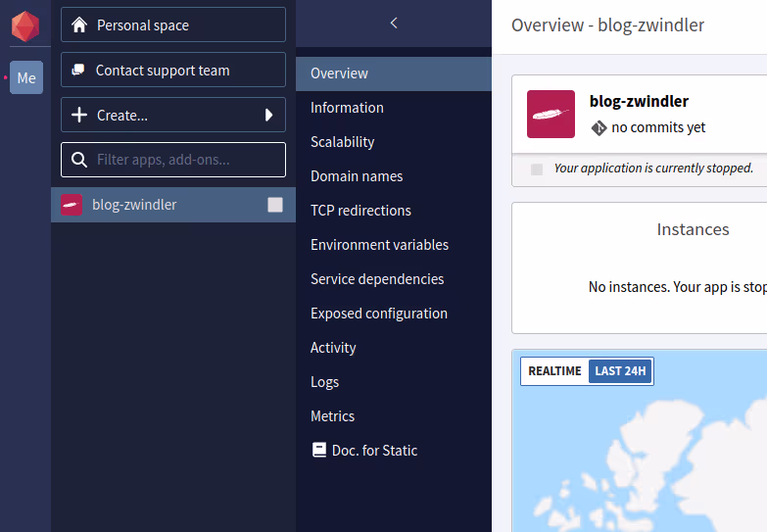Click the home icon beside Personal space
Screen dimensions: 767x532
point(79,25)
